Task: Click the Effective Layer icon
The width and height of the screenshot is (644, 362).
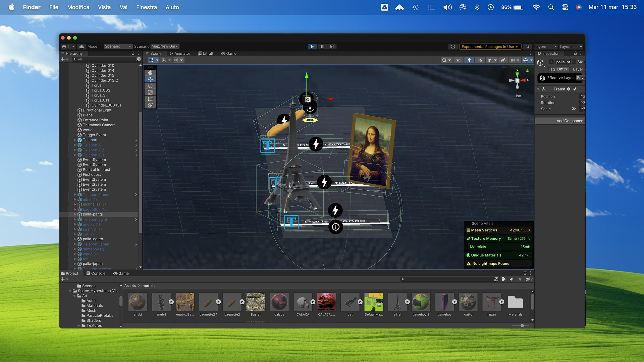Action: pyautogui.click(x=542, y=78)
